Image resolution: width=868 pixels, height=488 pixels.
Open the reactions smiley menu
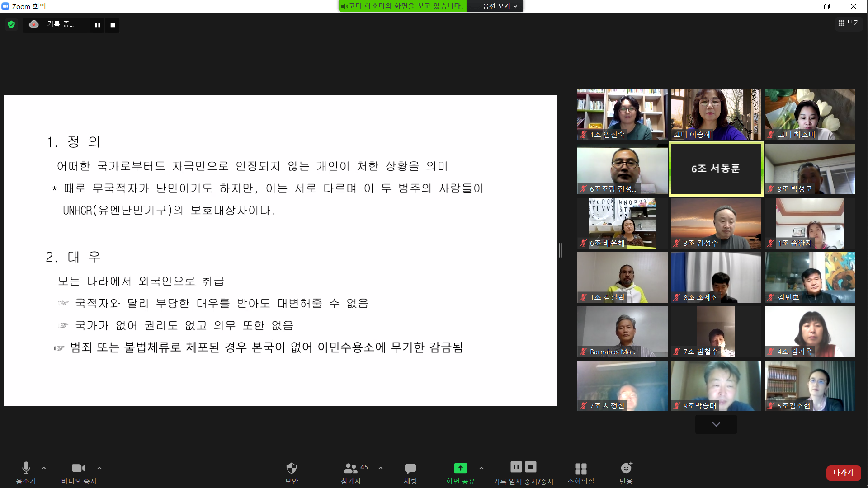[x=626, y=468]
